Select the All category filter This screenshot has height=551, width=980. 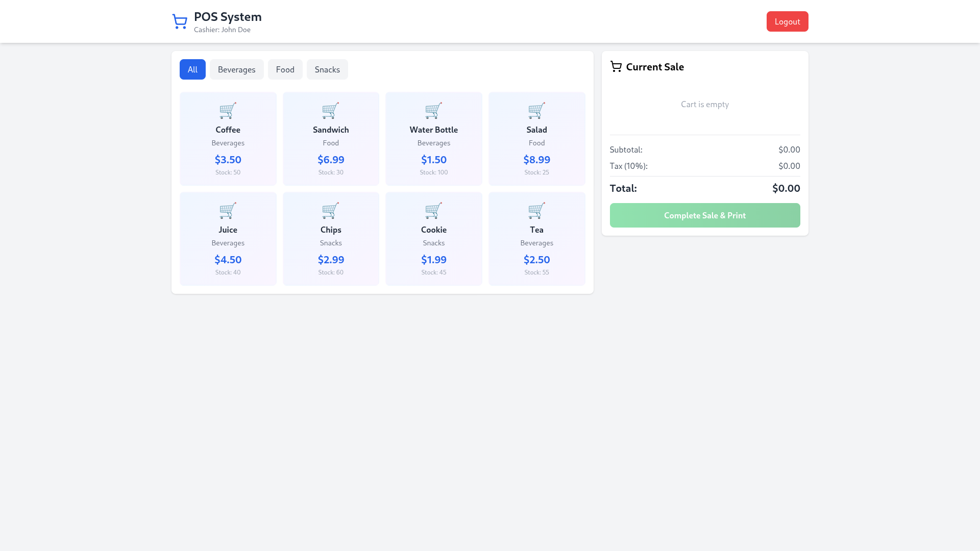coord(192,69)
